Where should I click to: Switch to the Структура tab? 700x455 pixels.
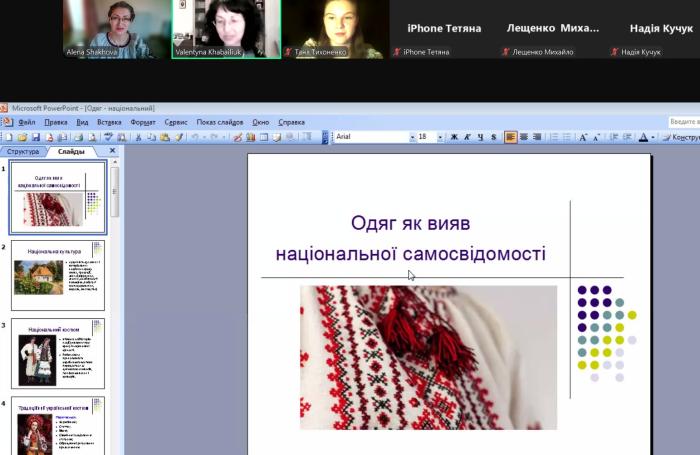(22, 151)
